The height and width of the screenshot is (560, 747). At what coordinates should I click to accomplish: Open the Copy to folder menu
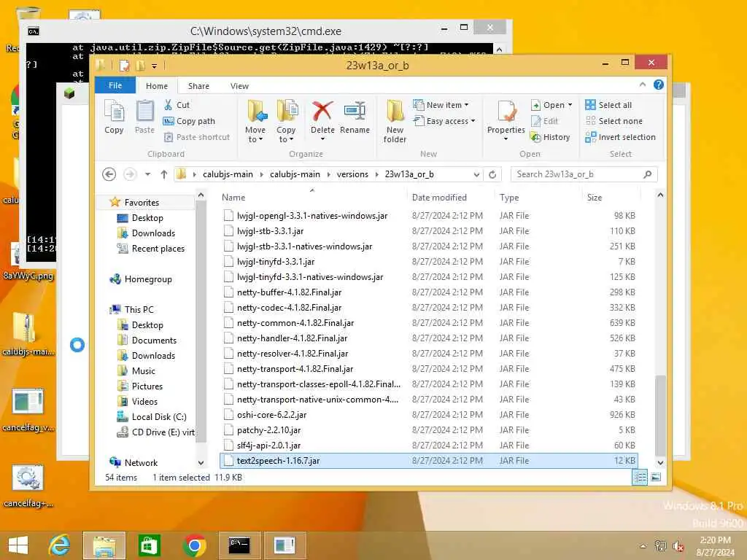pyautogui.click(x=286, y=122)
